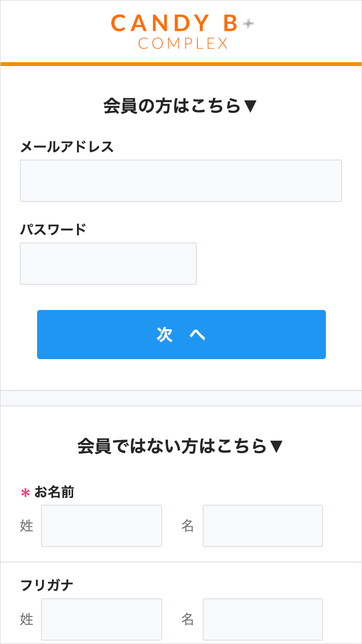This screenshot has width=362, height=644.
Task: Focus the パスワード input field
Action: [x=108, y=264]
